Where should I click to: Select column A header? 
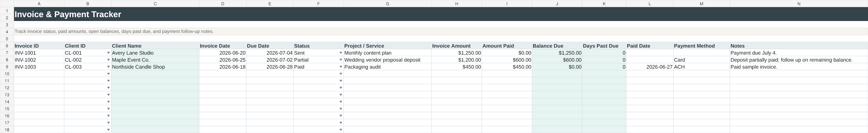(39, 3)
